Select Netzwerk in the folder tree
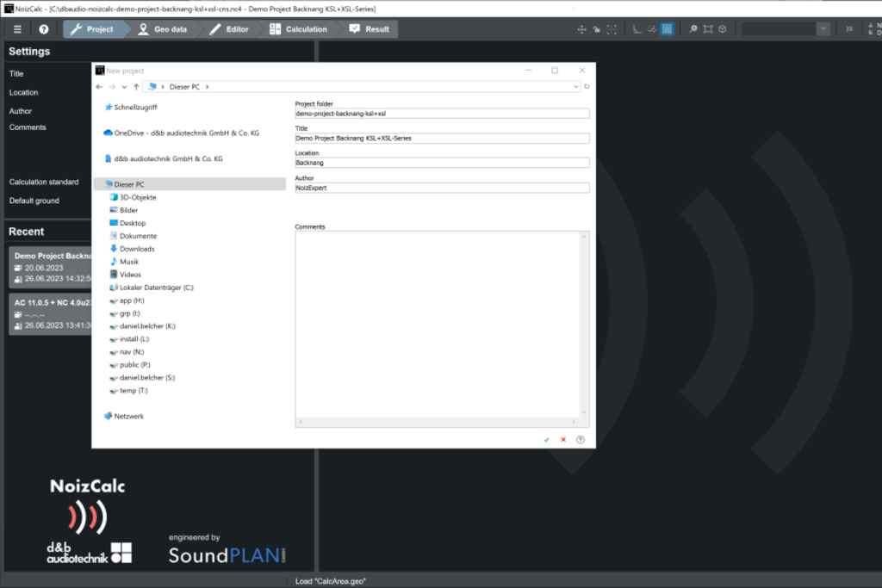882x588 pixels. point(124,417)
